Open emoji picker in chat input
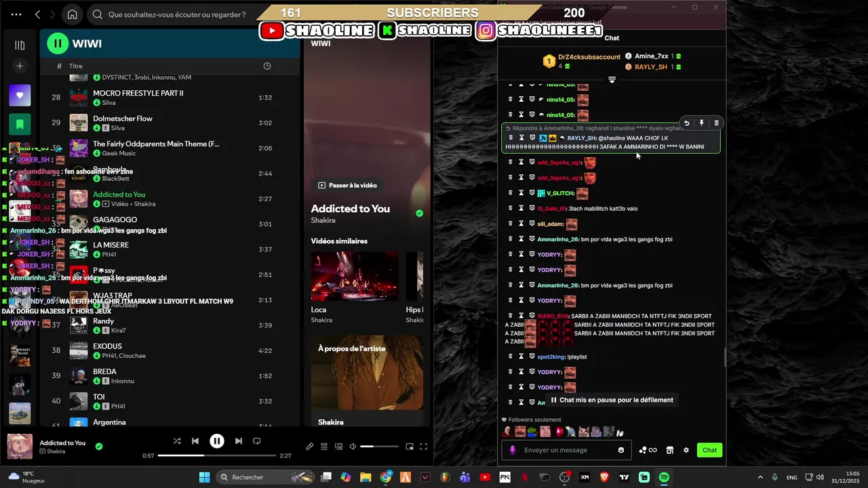The width and height of the screenshot is (868, 488). 621,450
